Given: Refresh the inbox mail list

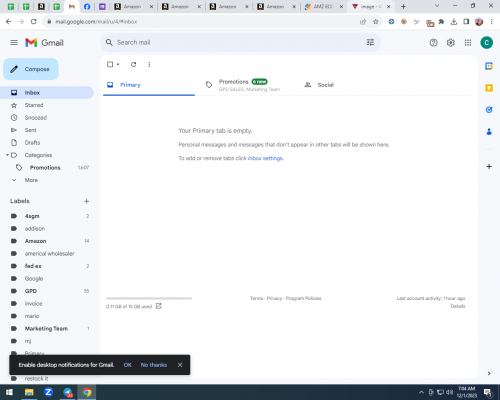Looking at the screenshot, I should pos(133,64).
